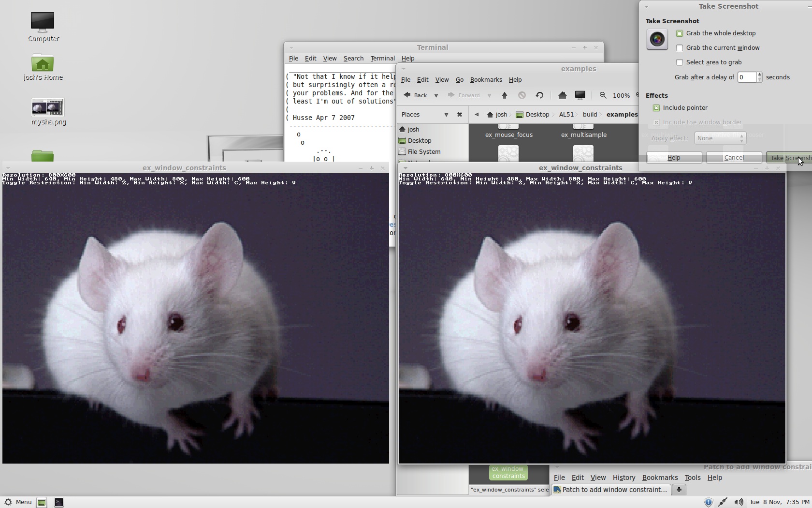Click the Computer icon in file manager toolbar

pos(580,95)
